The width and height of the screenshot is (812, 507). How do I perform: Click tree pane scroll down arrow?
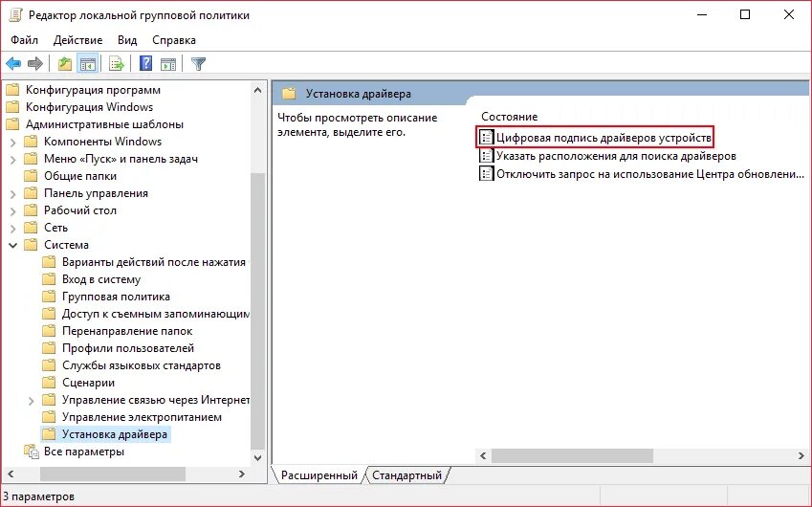tap(257, 457)
